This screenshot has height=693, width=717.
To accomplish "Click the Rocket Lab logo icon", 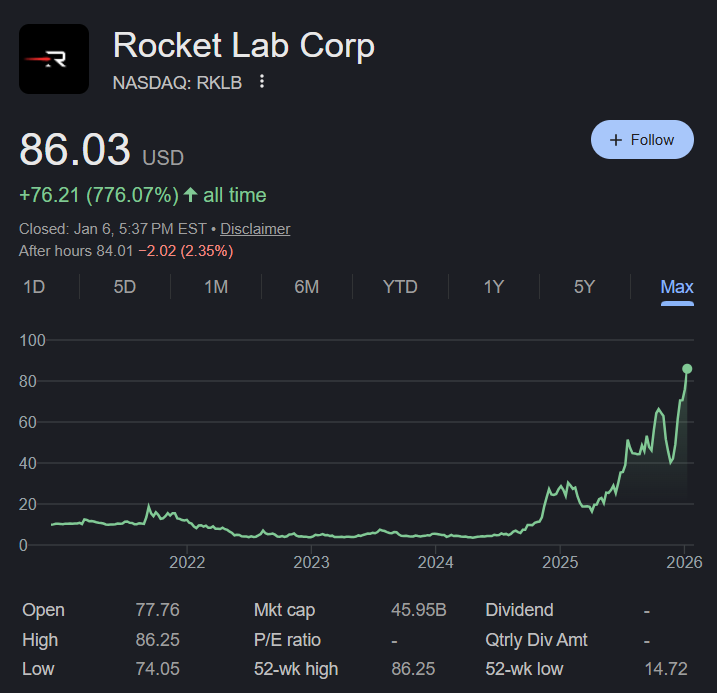I will point(54,59).
